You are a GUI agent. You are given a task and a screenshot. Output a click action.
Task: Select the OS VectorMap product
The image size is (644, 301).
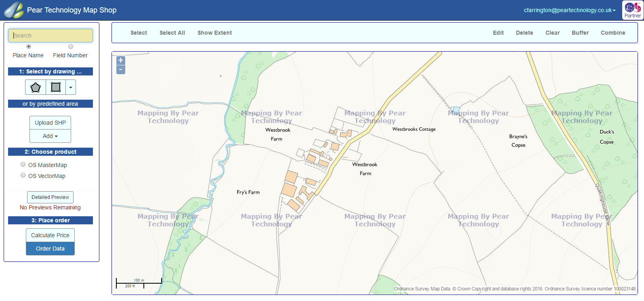pyautogui.click(x=23, y=176)
